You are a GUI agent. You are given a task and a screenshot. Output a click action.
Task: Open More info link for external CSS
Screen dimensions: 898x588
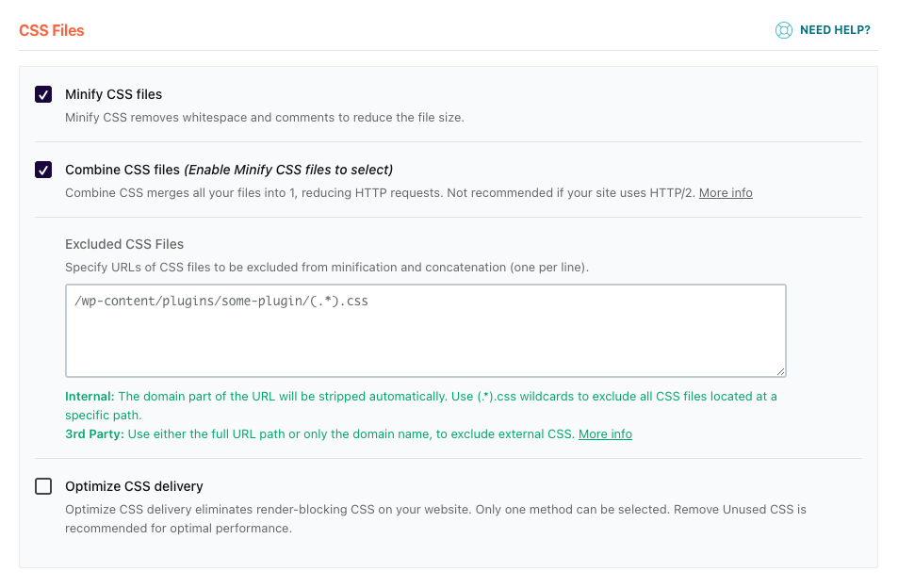605,434
